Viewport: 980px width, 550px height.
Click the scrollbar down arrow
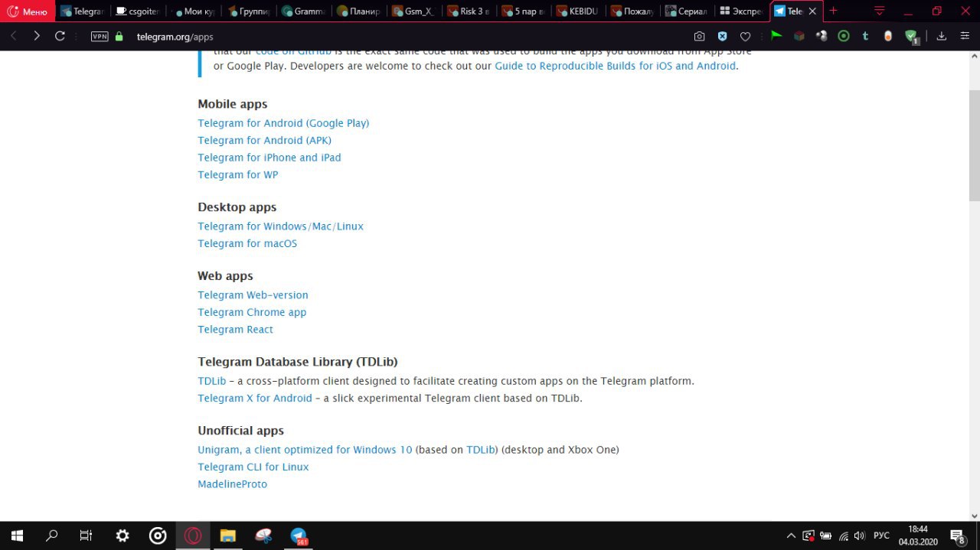click(974, 516)
